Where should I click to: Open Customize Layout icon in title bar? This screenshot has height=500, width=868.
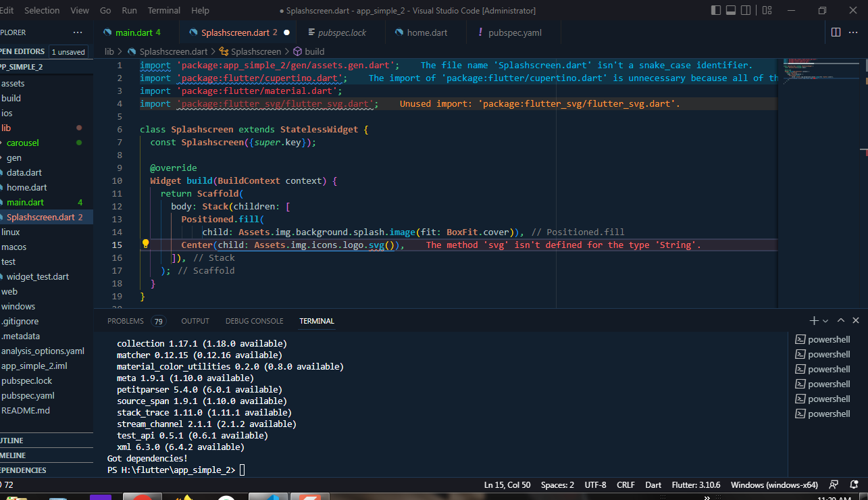[767, 10]
